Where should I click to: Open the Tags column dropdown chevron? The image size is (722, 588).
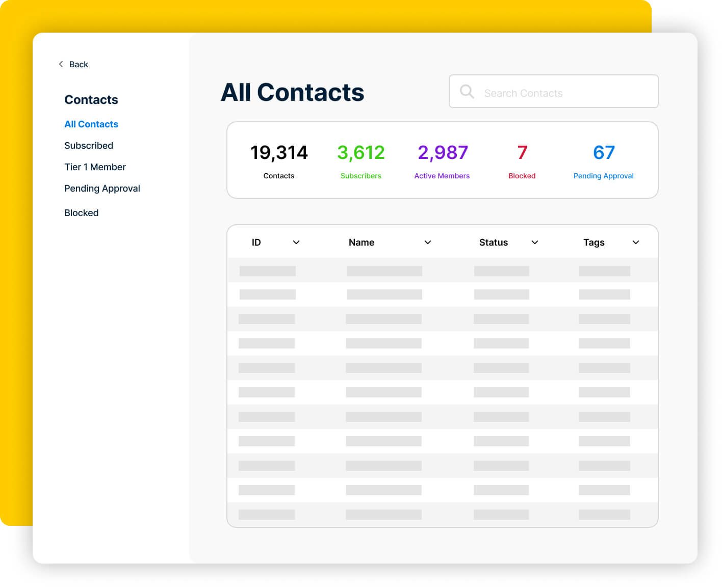(x=636, y=243)
